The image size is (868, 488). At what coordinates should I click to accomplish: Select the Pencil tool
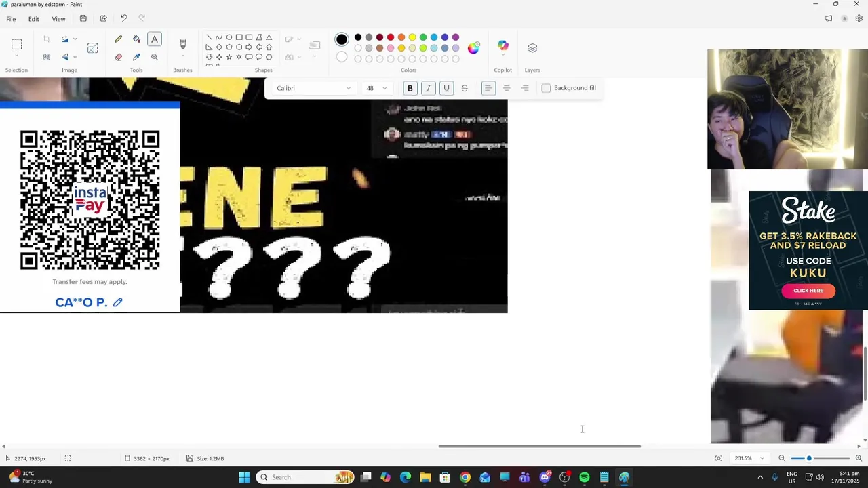pos(119,39)
